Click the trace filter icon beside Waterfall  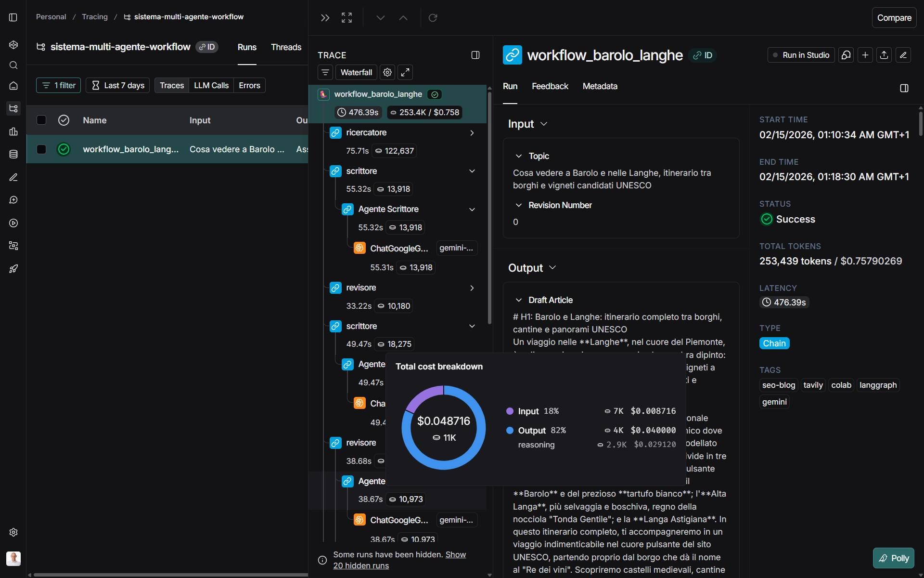click(325, 72)
